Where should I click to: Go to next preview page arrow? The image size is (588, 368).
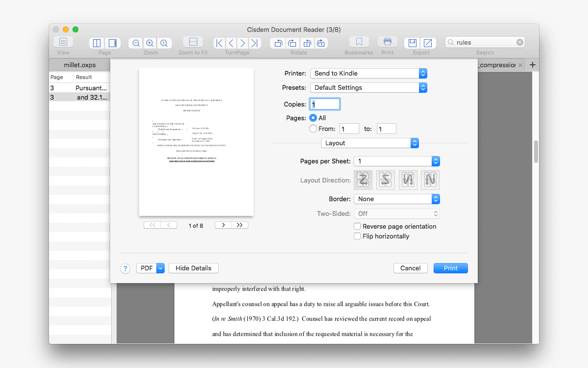(223, 225)
